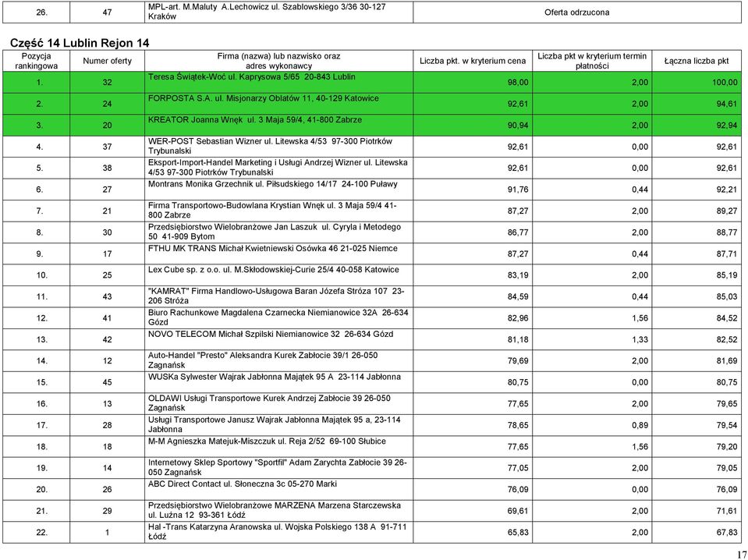Click the 'Lex Cube sp. z o.o.' entry
Image resolution: width=748 pixels, height=560 pixels.
278,275
